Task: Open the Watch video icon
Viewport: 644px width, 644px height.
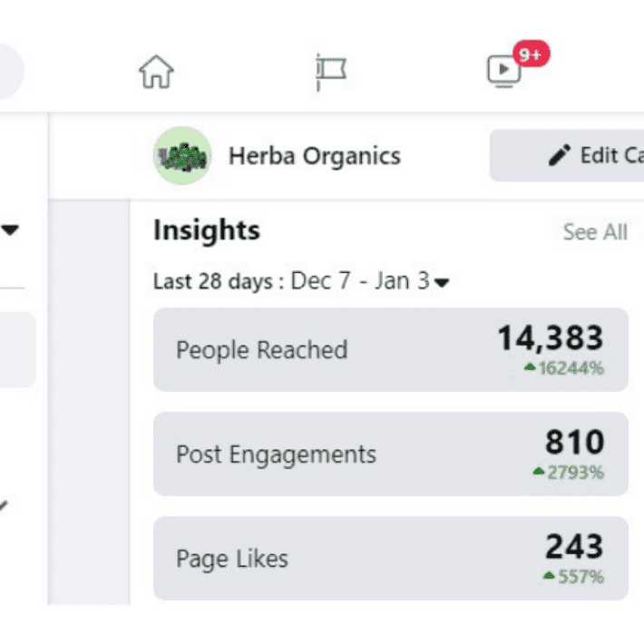Action: click(504, 71)
